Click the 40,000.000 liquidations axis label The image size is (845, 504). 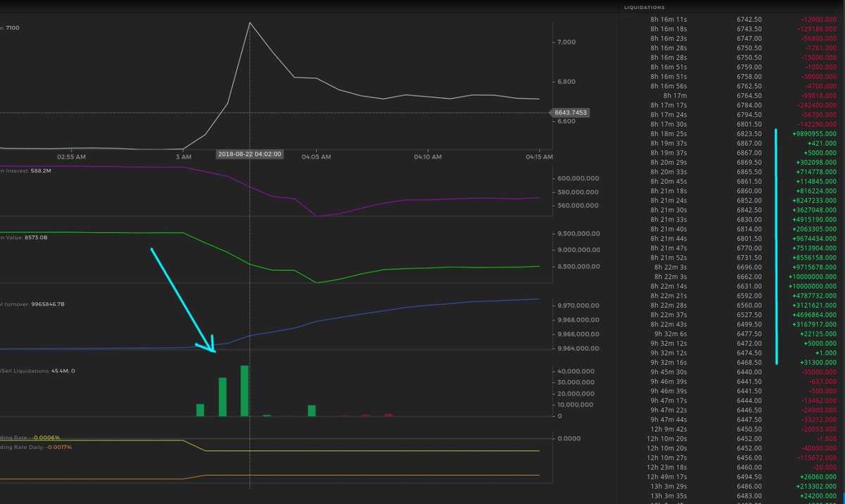[577, 371]
